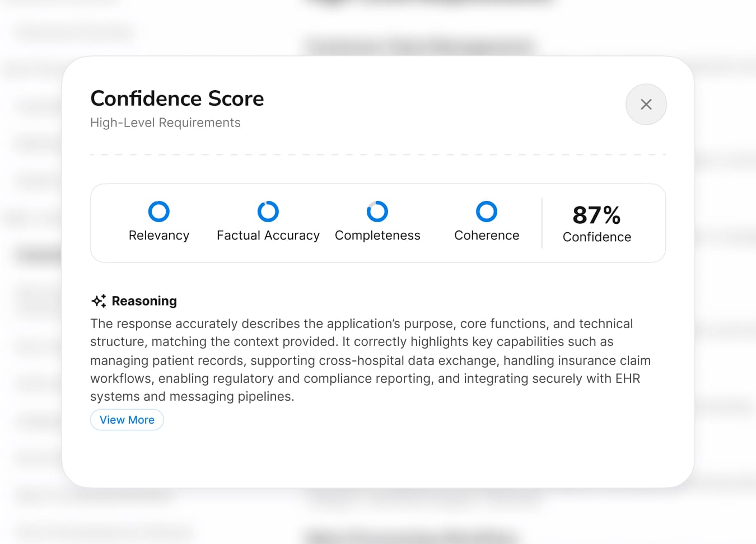This screenshot has width=756, height=544.
Task: Click the Reasoning section heading
Action: [x=144, y=301]
